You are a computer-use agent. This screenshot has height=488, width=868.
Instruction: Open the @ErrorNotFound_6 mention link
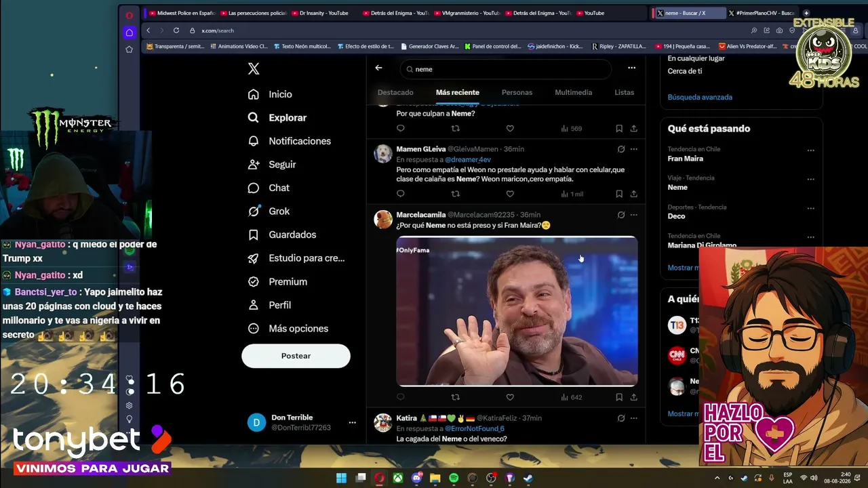point(475,428)
